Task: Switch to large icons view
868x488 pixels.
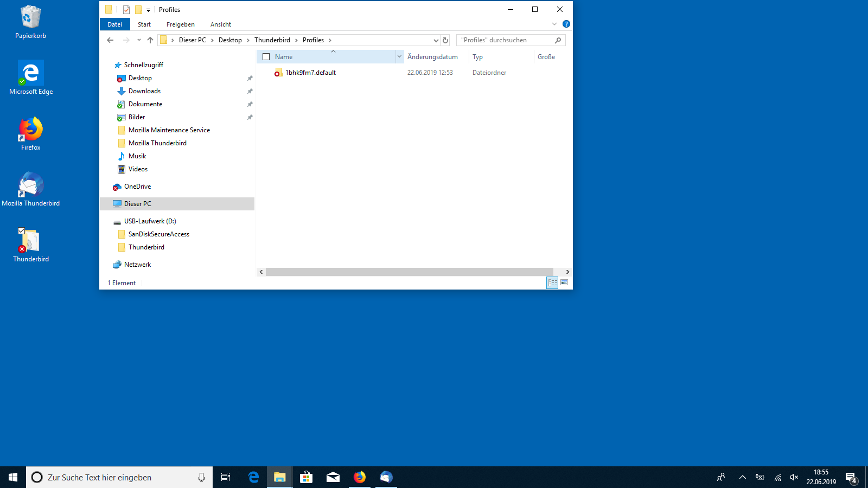Action: coord(564,282)
